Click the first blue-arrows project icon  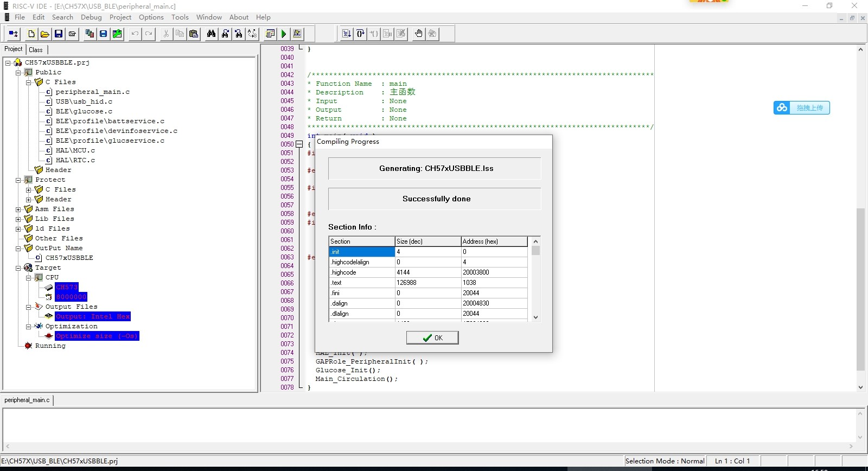[x=14, y=34]
